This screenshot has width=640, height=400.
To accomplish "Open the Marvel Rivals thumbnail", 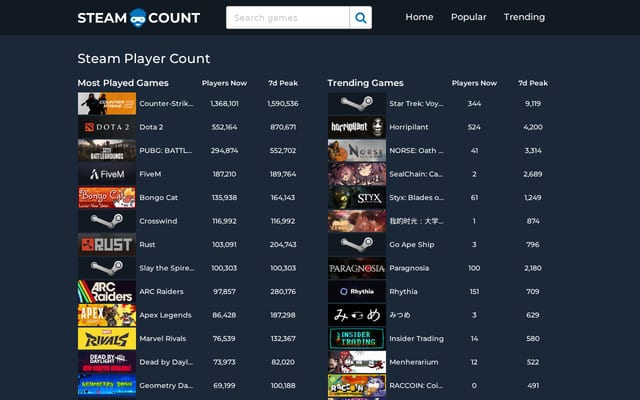I will (x=107, y=338).
